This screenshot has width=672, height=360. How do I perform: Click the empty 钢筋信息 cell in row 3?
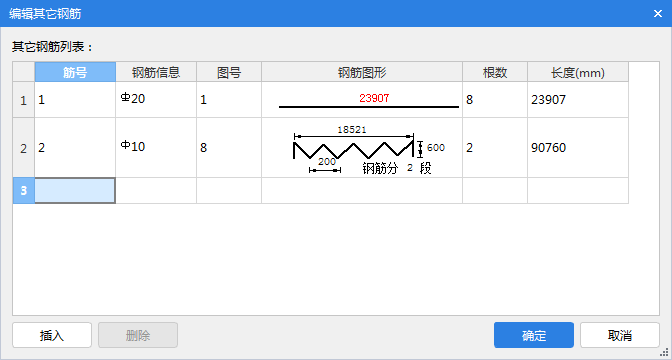[156, 191]
